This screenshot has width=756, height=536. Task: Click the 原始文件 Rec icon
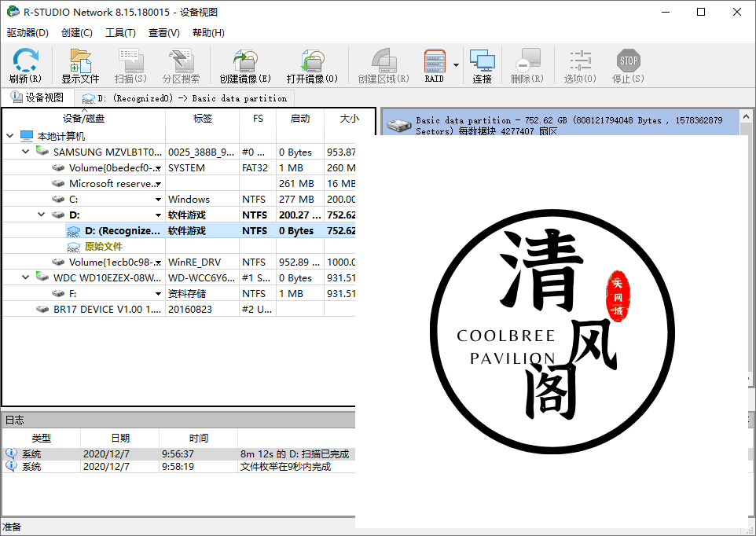pos(74,247)
